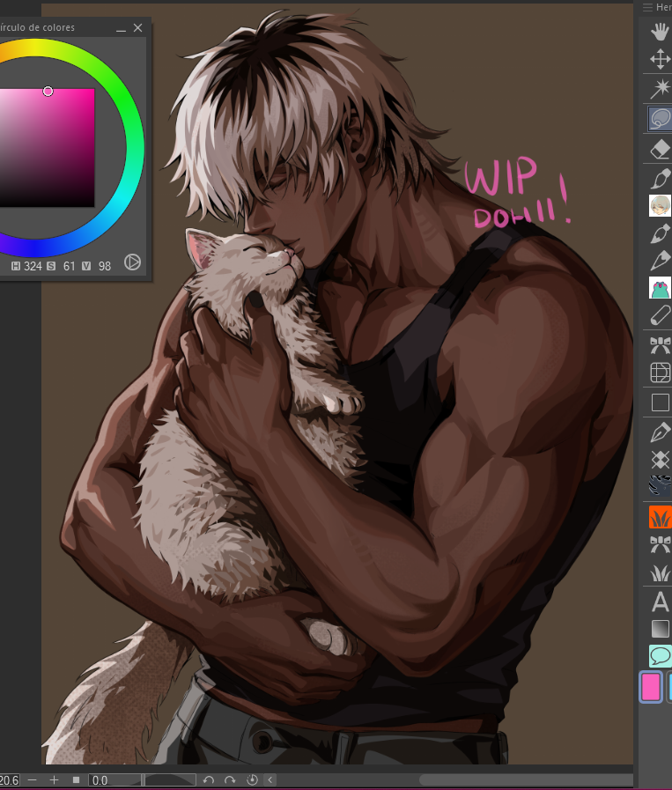Switch color space with the round arrow button
672x790 pixels.
coord(132,262)
